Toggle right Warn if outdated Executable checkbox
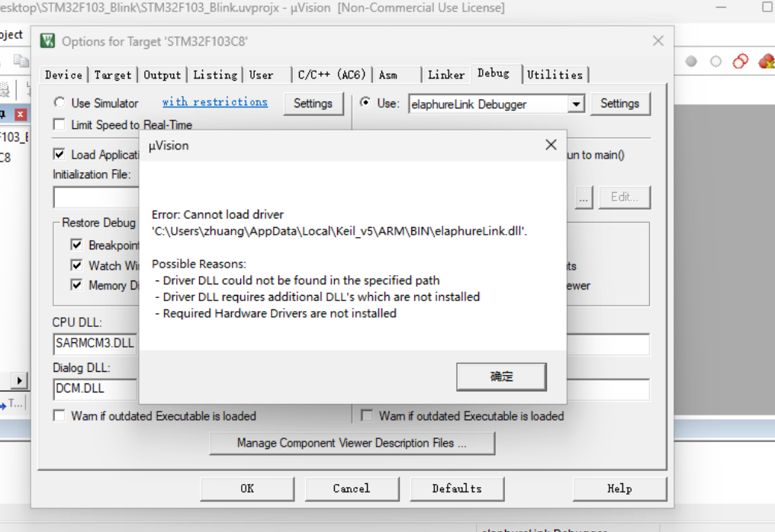The image size is (775, 532). coord(367,416)
